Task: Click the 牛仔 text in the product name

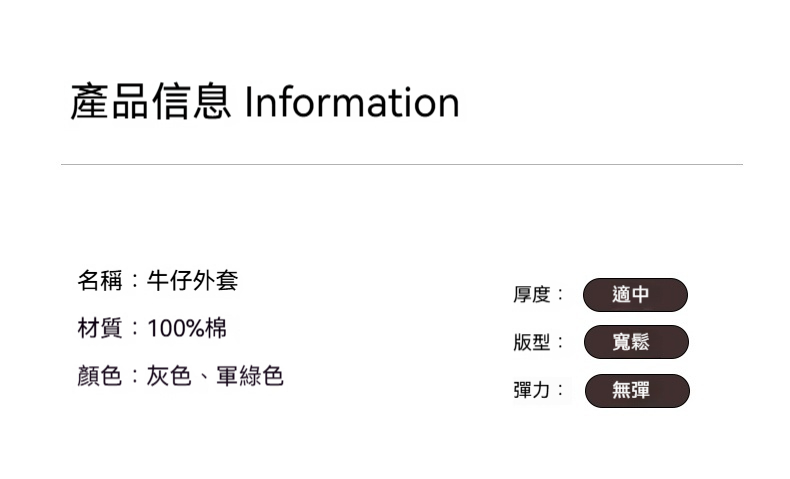Action: click(169, 281)
